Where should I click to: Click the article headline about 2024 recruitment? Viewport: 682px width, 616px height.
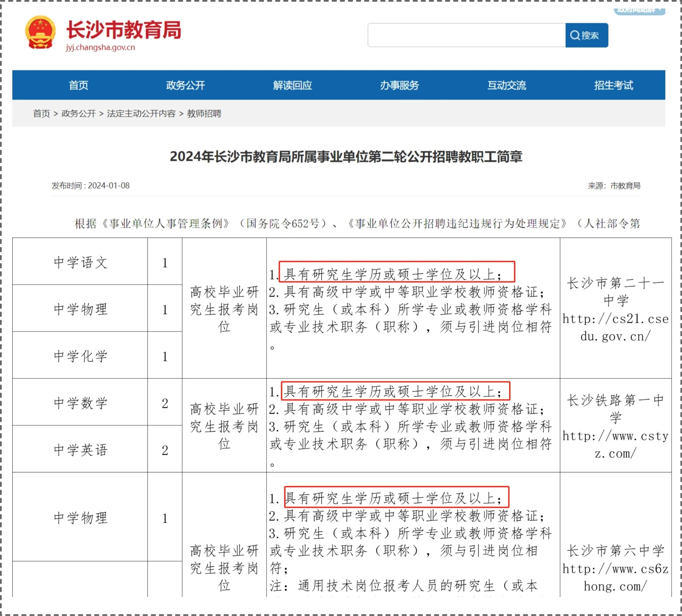346,156
